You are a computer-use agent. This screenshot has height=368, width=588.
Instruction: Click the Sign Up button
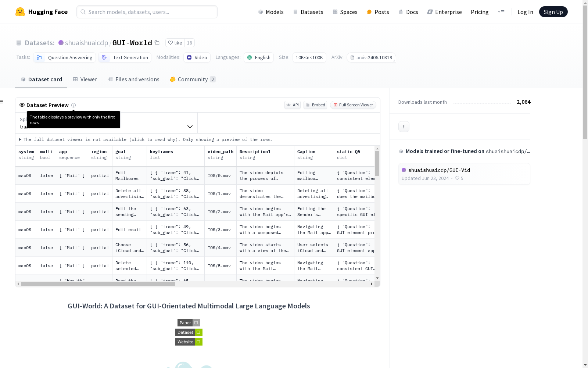[553, 12]
